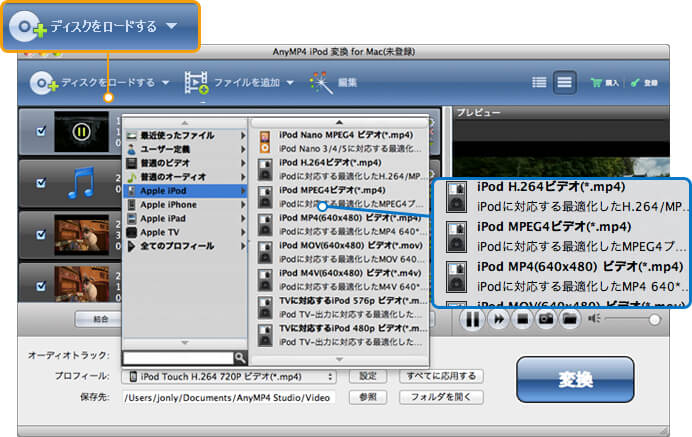Click the paused video thumbnail

tap(81, 132)
